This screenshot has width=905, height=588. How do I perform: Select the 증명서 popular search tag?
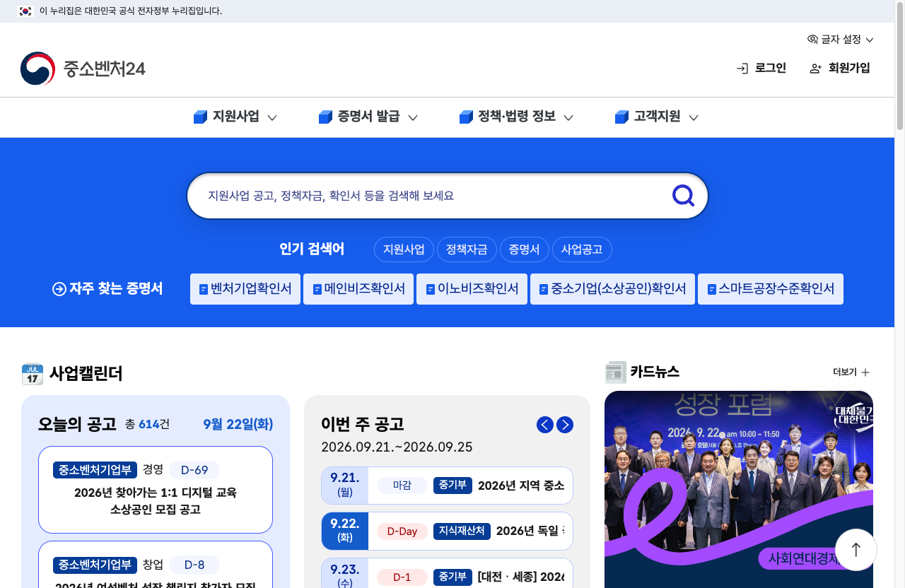point(525,249)
